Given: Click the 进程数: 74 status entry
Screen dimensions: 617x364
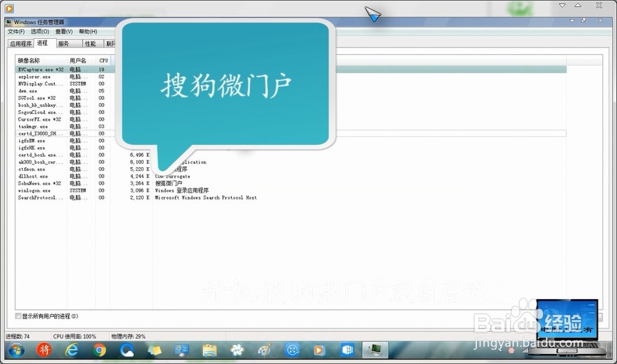Looking at the screenshot, I should [x=18, y=336].
